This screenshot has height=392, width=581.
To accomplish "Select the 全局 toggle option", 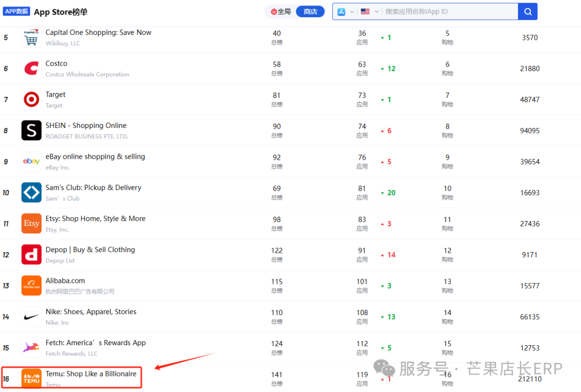I will point(281,11).
